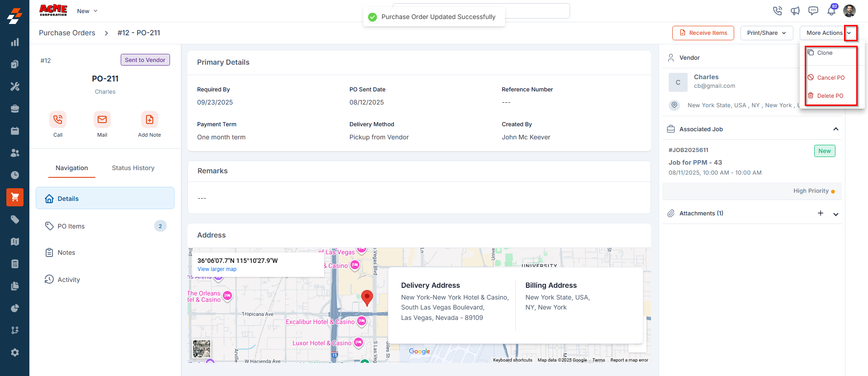The width and height of the screenshot is (868, 376).
Task: Open the price tag sidebar icon
Action: [15, 219]
